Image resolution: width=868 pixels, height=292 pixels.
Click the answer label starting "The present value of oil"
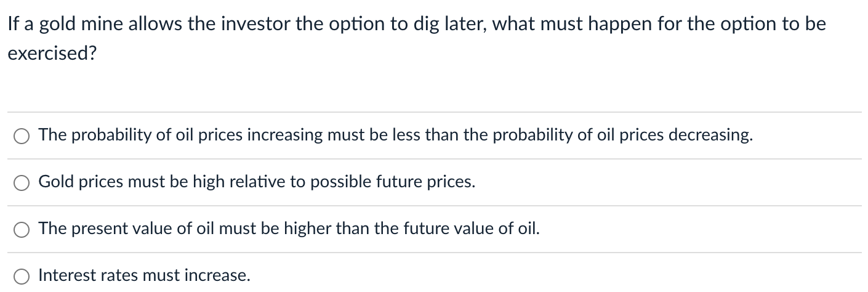[x=289, y=229]
